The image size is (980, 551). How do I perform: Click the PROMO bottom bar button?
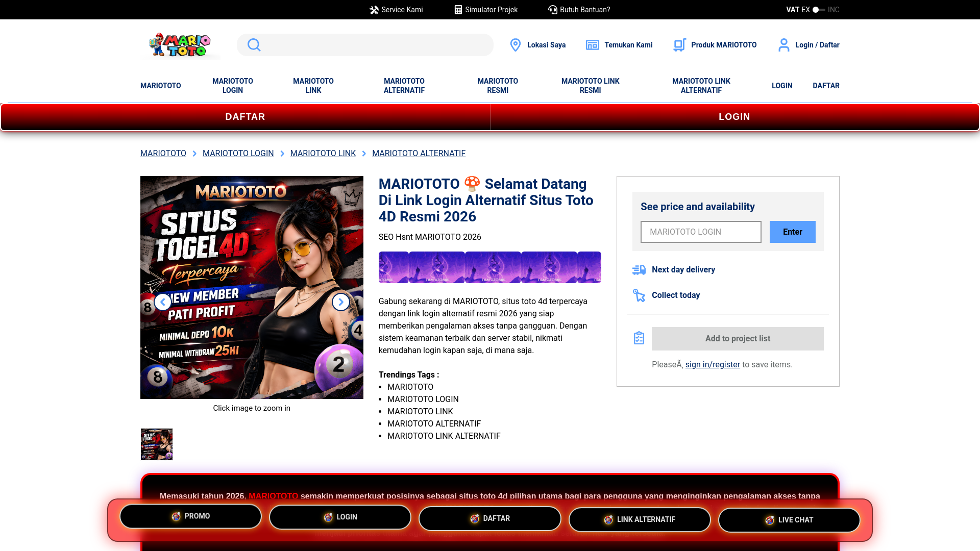(x=191, y=516)
